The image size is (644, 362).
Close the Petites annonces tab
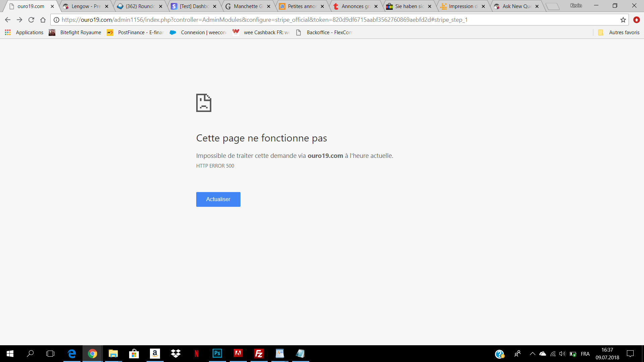tap(322, 6)
